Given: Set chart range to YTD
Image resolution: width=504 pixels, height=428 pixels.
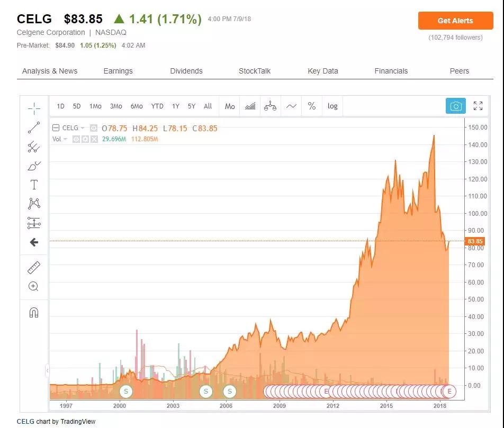Looking at the screenshot, I should point(157,106).
